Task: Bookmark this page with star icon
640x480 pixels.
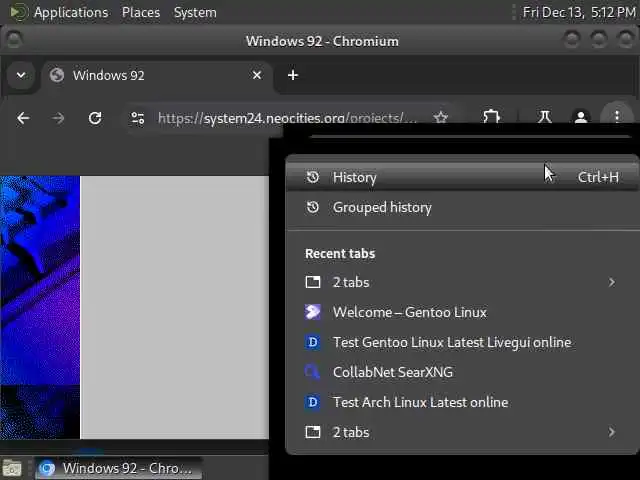Action: tap(441, 118)
